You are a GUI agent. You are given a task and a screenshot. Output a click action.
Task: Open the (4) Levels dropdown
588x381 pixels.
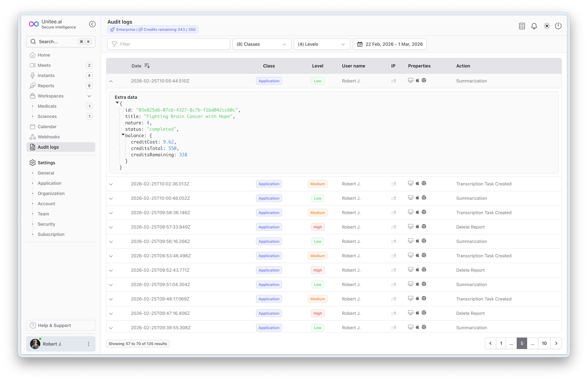click(322, 44)
